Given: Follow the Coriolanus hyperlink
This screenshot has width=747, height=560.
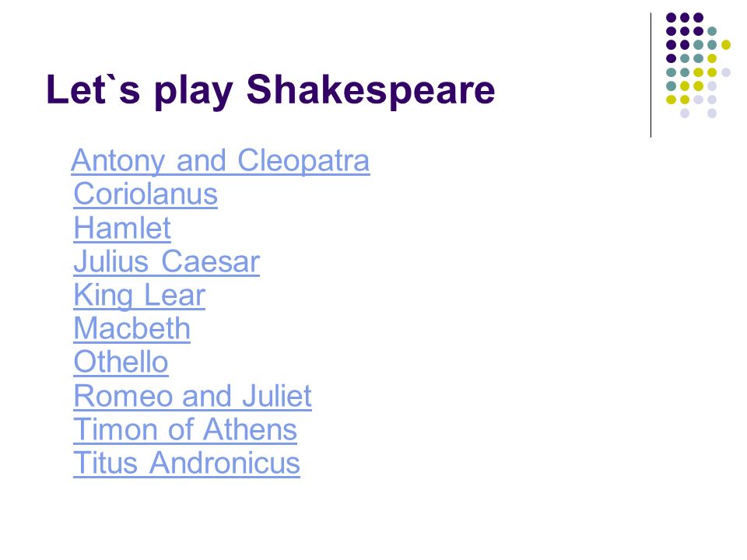Looking at the screenshot, I should pos(146,194).
